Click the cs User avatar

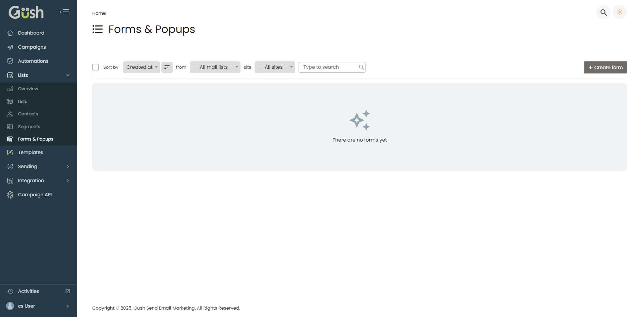pyautogui.click(x=10, y=306)
